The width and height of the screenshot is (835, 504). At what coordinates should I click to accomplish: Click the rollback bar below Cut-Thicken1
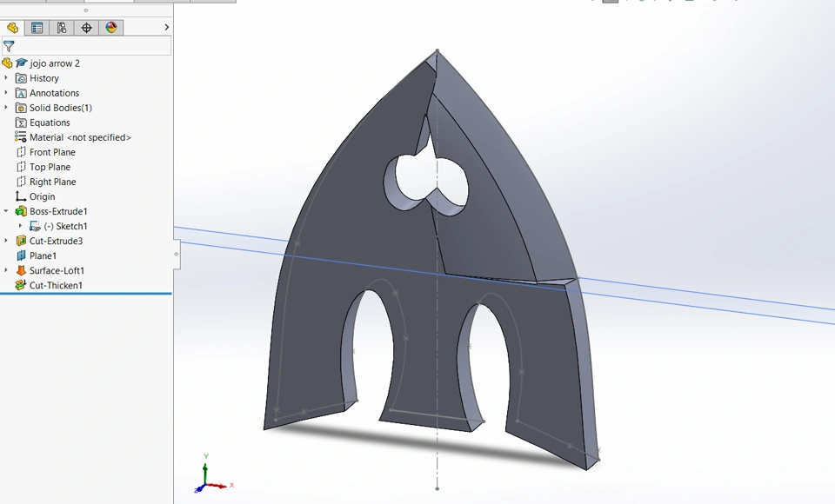coord(86,293)
